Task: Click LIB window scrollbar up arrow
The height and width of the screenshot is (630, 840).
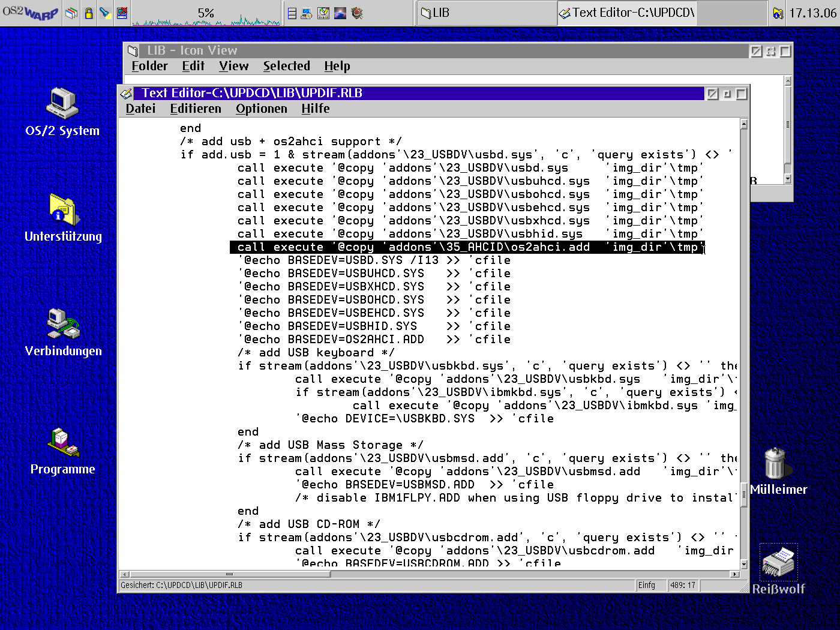Action: click(x=788, y=81)
